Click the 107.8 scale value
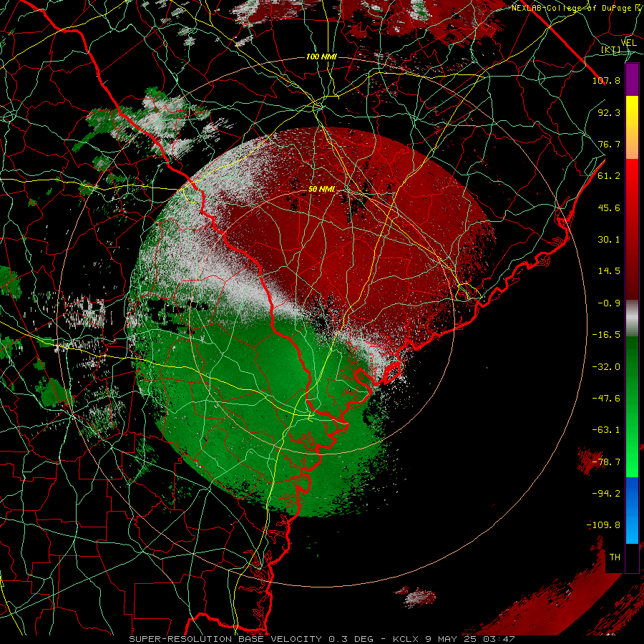The image size is (644, 644). 606,80
